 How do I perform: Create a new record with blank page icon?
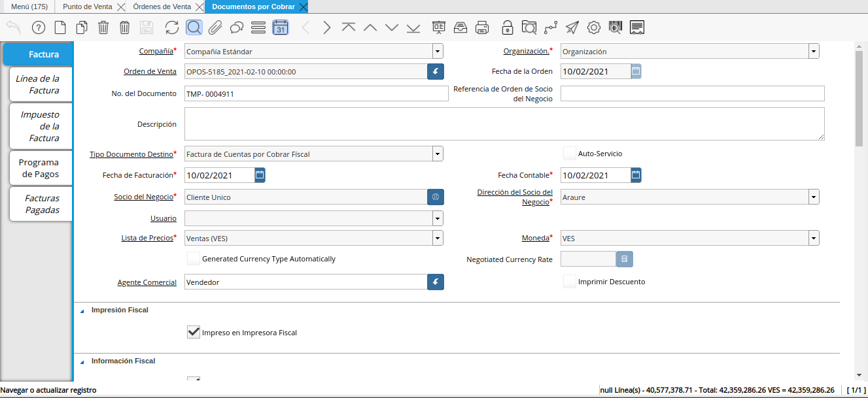point(60,27)
